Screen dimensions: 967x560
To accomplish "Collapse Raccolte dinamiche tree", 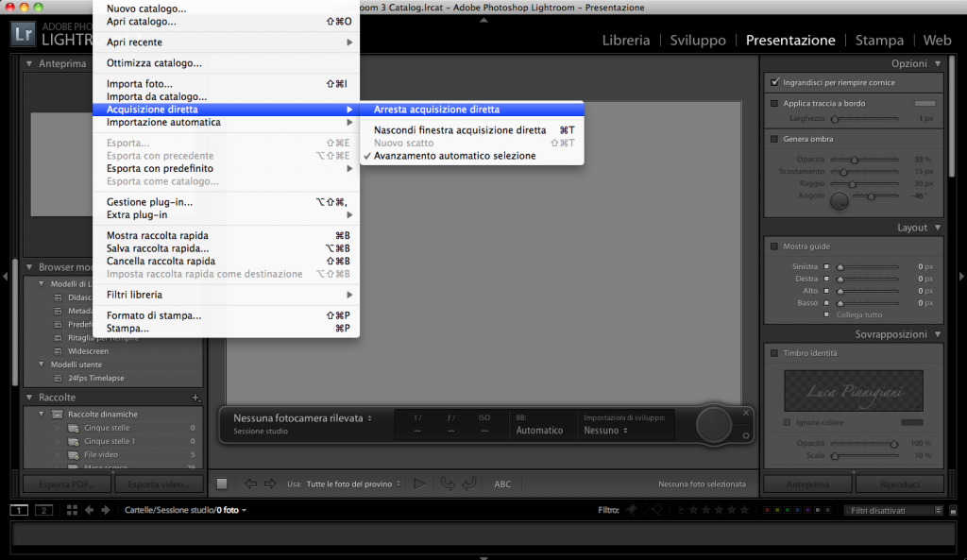I will click(42, 415).
